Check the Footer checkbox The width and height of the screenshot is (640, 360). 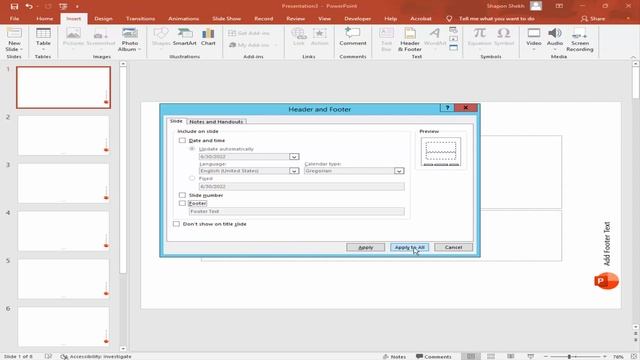pos(182,203)
